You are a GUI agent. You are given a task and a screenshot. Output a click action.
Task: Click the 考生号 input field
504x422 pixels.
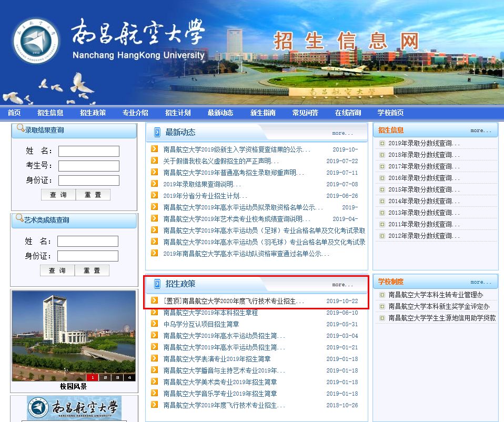[x=89, y=166]
